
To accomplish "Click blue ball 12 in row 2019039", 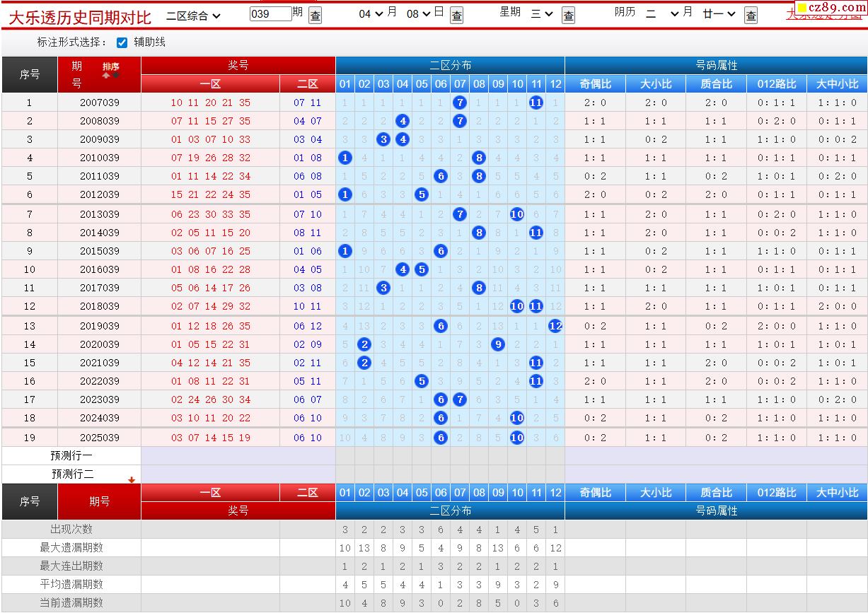I will (x=555, y=326).
